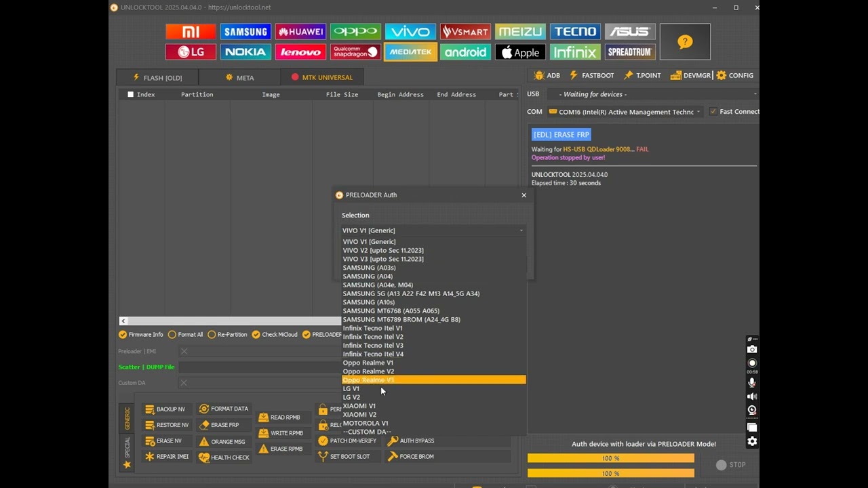Click the screen recorder camera snapshot icon
The width and height of the screenshot is (868, 488).
click(752, 350)
